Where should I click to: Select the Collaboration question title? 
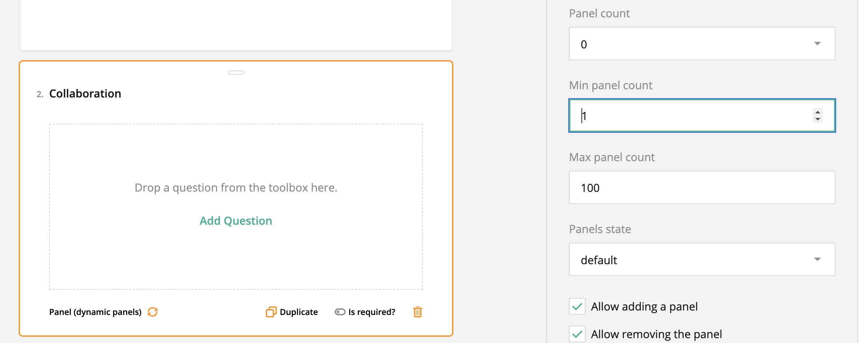point(85,94)
